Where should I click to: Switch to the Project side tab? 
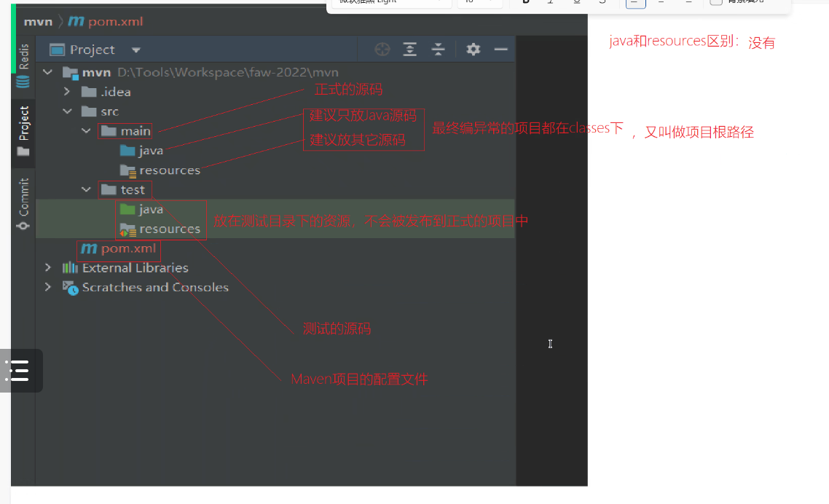coord(23,131)
